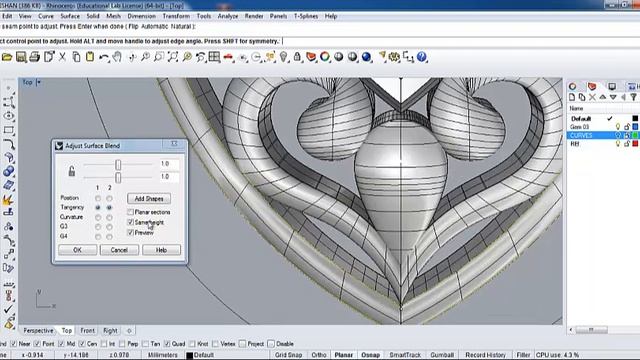Image resolution: width=640 pixels, height=360 pixels.
Task: Click the Paste clipboard icon
Action: point(90,57)
